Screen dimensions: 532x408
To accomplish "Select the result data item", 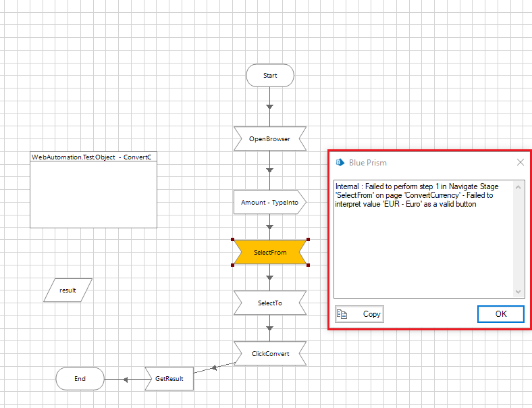I will 68,290.
